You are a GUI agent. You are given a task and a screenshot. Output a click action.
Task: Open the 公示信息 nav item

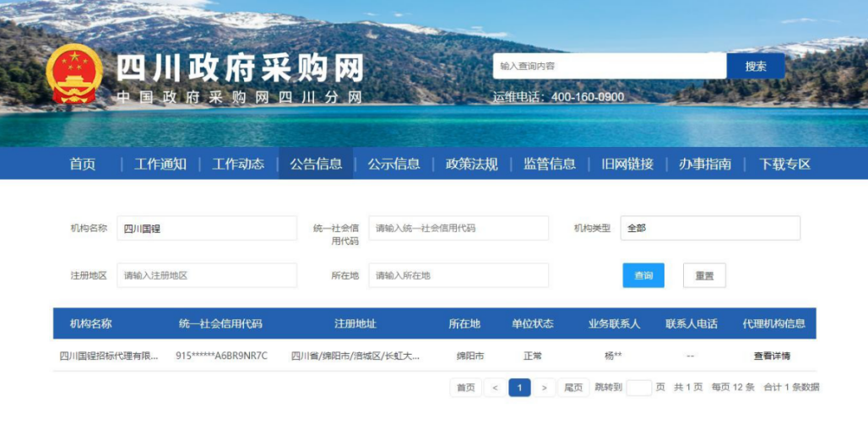click(394, 164)
